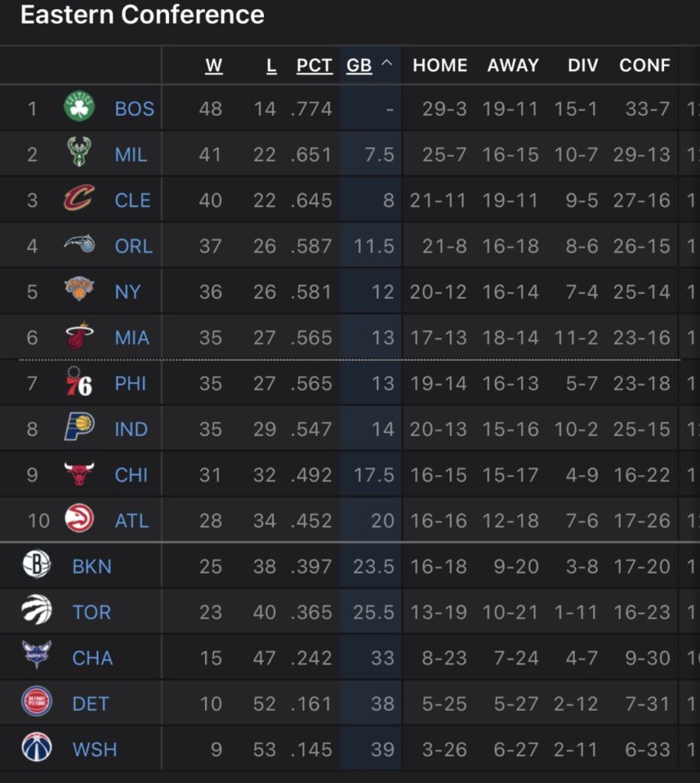Open the WSH team link
The image size is (700, 783).
95,749
